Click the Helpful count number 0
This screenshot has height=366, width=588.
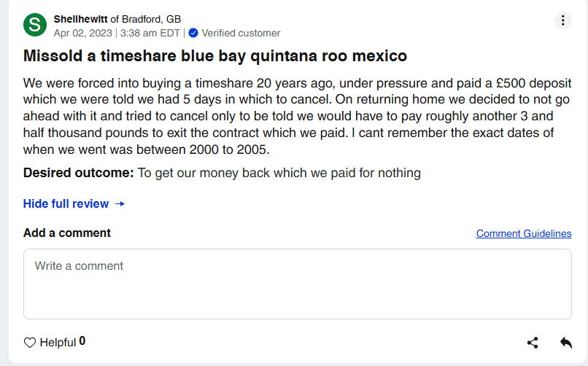pos(82,341)
